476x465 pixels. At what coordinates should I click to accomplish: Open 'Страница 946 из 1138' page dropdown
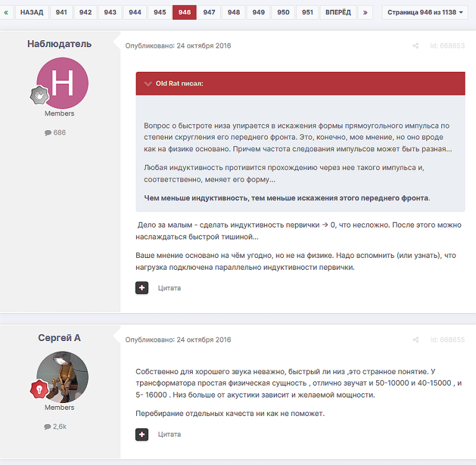point(425,12)
